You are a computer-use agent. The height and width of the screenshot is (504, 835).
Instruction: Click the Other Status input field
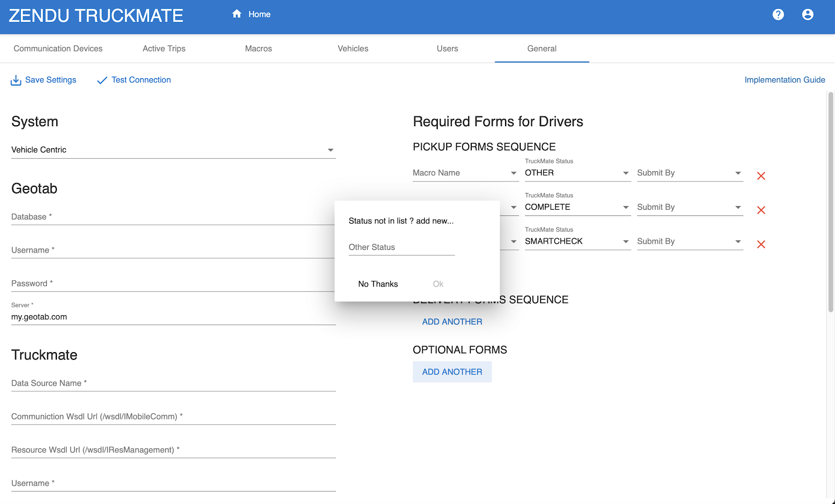click(x=402, y=247)
